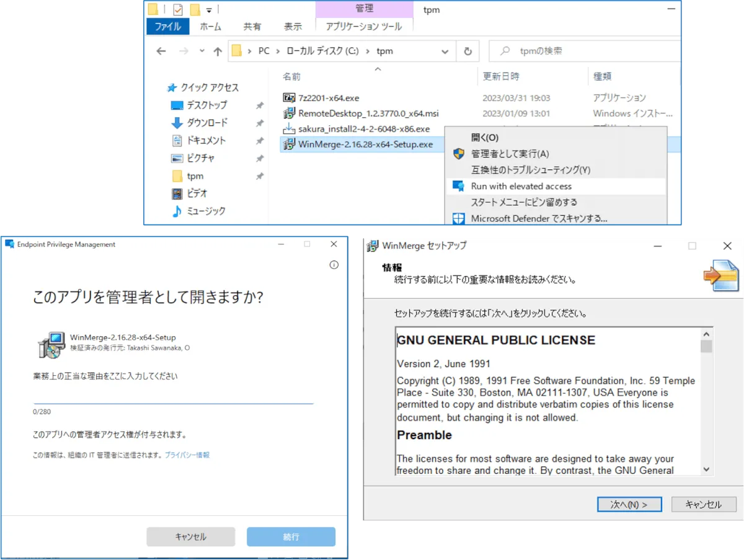Click キャンセル in Endpoint Privilege Management
Viewport: 744px width, 560px height.
[191, 536]
